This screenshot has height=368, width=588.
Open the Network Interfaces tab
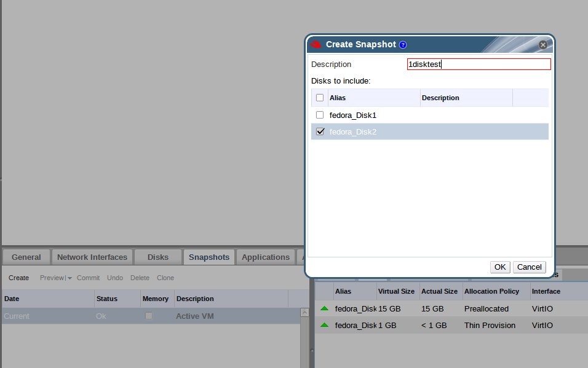pyautogui.click(x=92, y=257)
